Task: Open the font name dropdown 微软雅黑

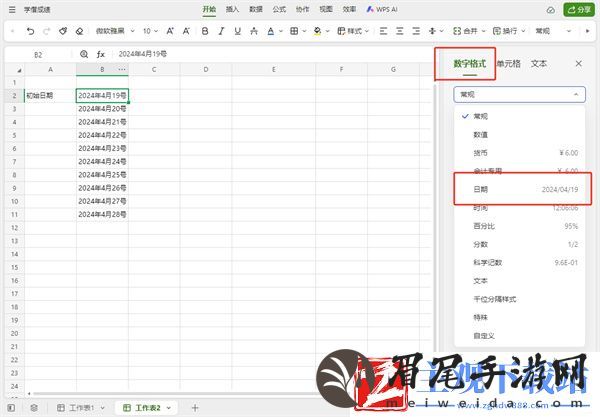Action: point(115,31)
